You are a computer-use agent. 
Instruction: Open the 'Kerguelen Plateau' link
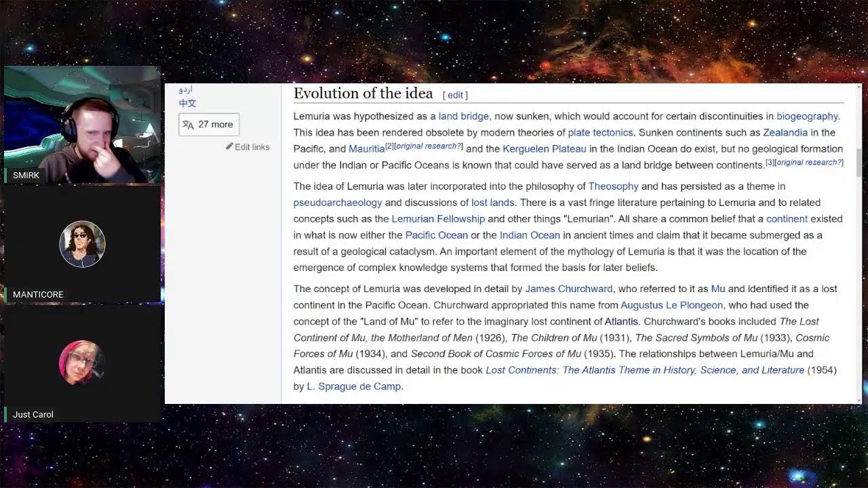coord(544,148)
